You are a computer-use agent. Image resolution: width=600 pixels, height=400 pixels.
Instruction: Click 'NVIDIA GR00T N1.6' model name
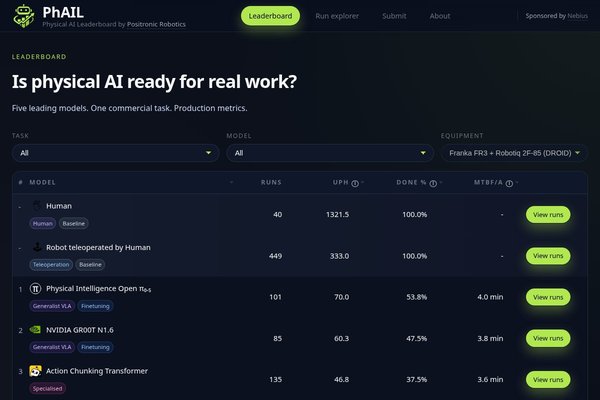(x=80, y=330)
